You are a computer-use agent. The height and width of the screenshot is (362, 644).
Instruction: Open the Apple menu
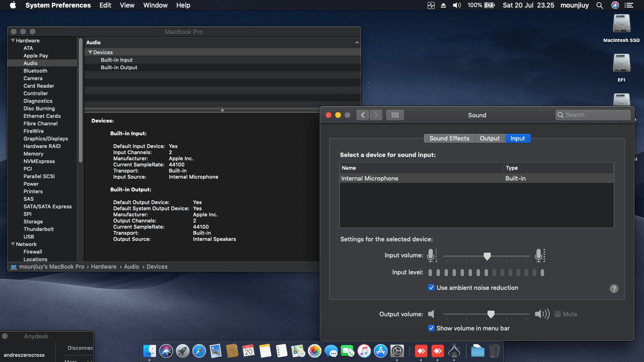click(13, 5)
